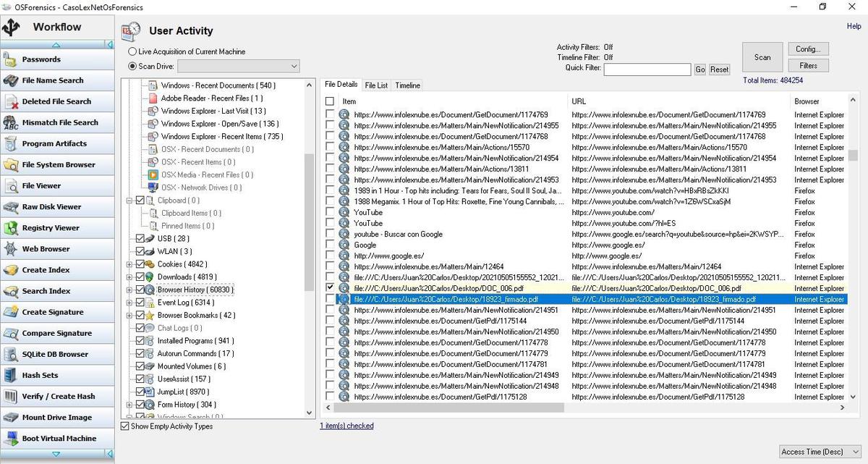Launch the Registry Viewer icon
This screenshot has height=464, width=868.
point(11,227)
